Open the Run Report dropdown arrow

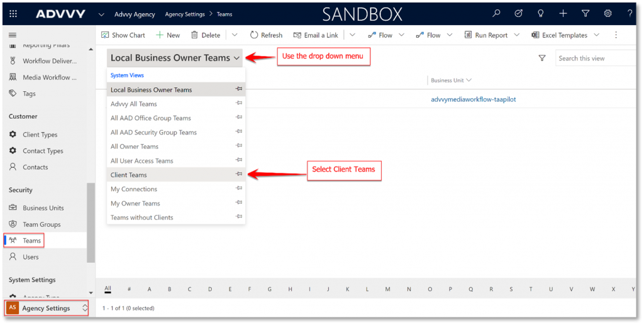click(517, 35)
